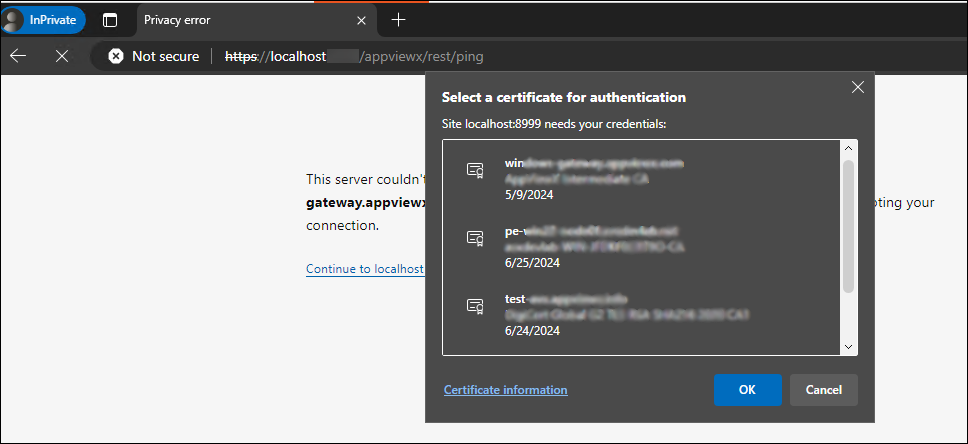Click the "Select a certificate for authentication" heading
The width and height of the screenshot is (968, 444).
pos(564,97)
